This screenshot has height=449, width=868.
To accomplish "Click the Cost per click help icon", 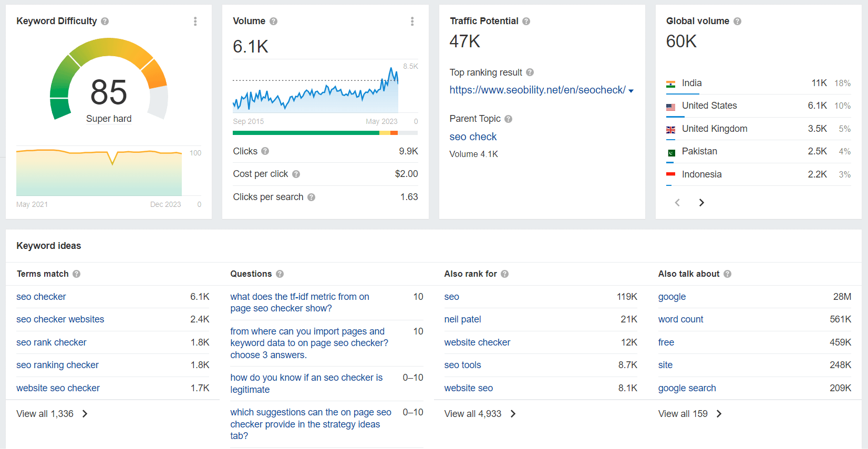I will tap(296, 174).
